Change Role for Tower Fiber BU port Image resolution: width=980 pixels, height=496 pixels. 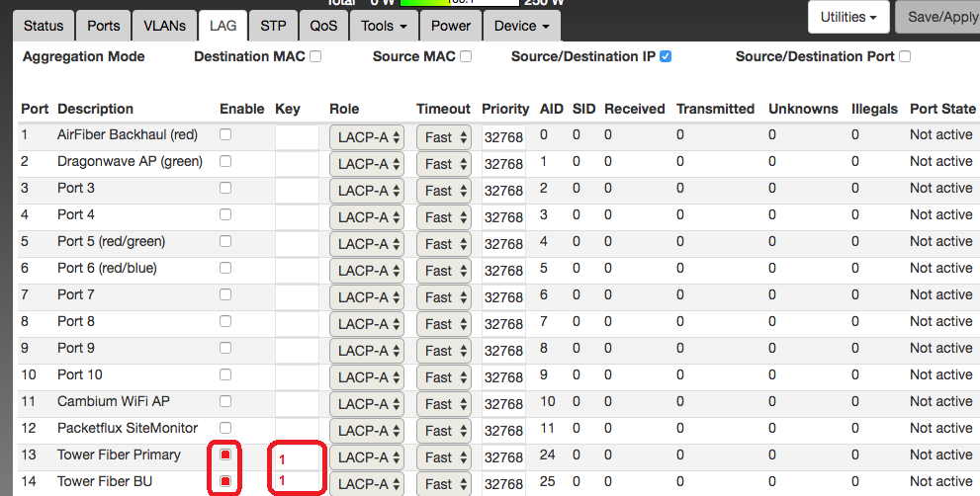click(x=367, y=484)
